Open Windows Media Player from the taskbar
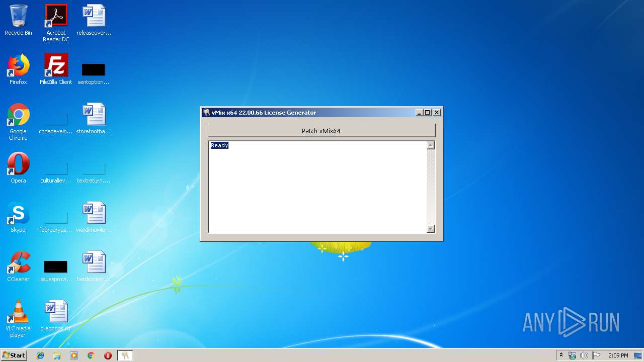Image resolution: width=644 pixels, height=362 pixels. (74, 355)
